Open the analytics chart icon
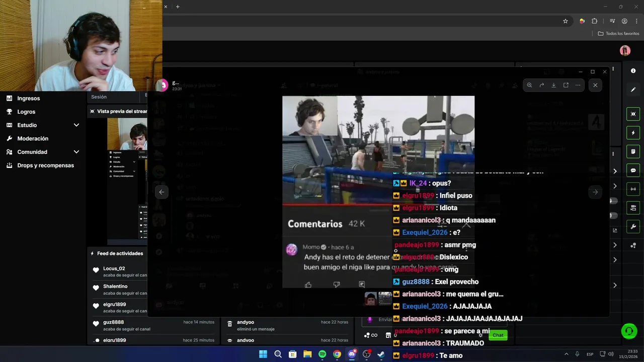The height and width of the screenshot is (362, 644). 615,230
